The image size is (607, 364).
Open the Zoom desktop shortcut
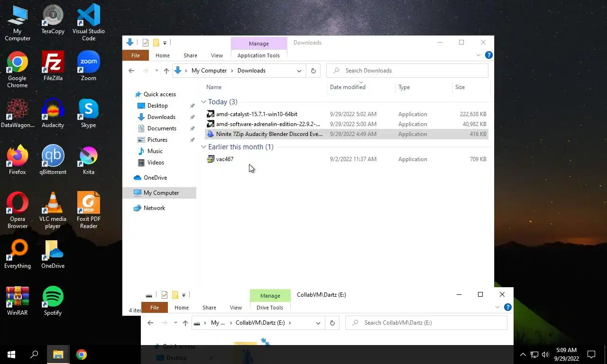click(89, 66)
